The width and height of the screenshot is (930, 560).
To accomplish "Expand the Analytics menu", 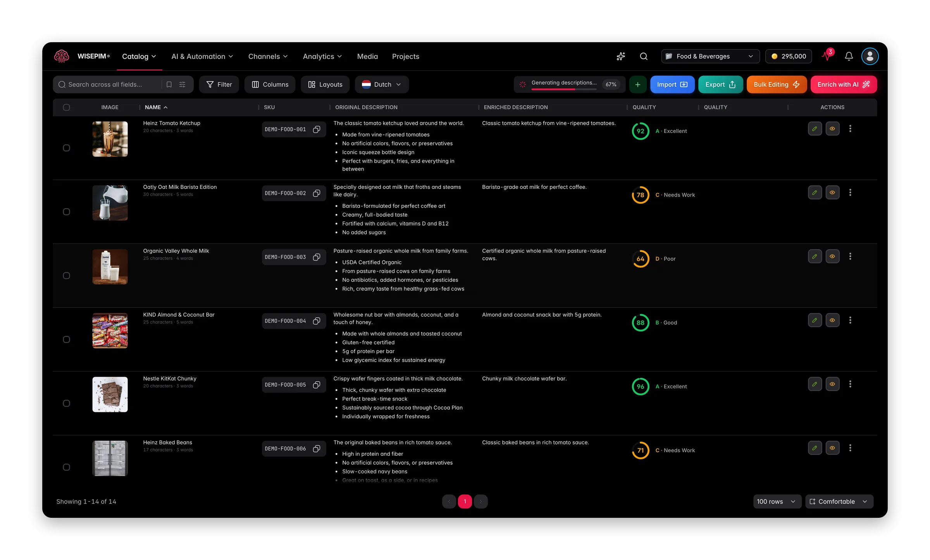I will 322,57.
